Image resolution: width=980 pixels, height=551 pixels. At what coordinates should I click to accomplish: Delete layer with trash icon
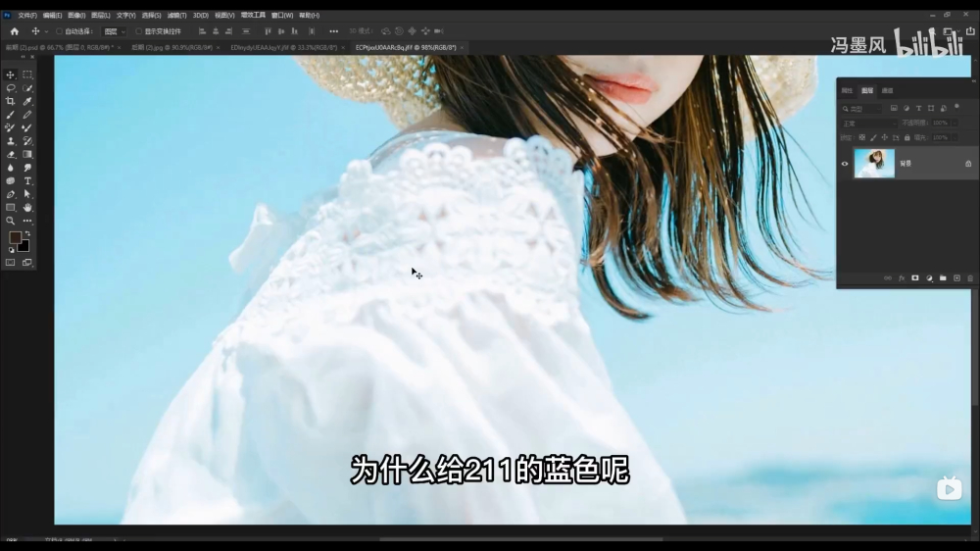pyautogui.click(x=970, y=278)
